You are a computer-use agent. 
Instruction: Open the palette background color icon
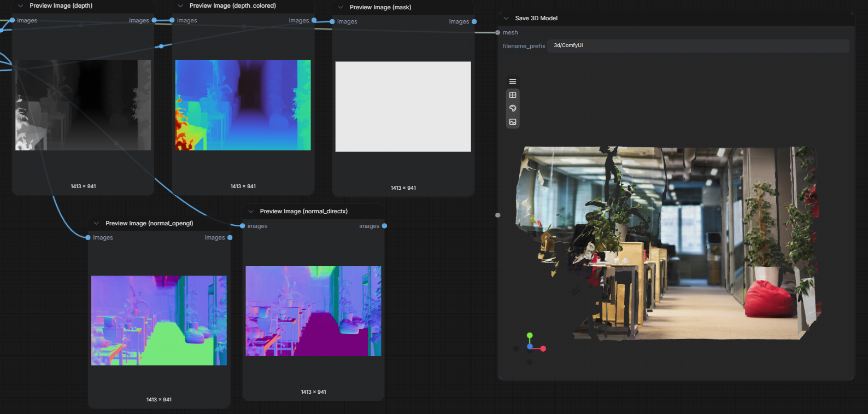[x=513, y=108]
